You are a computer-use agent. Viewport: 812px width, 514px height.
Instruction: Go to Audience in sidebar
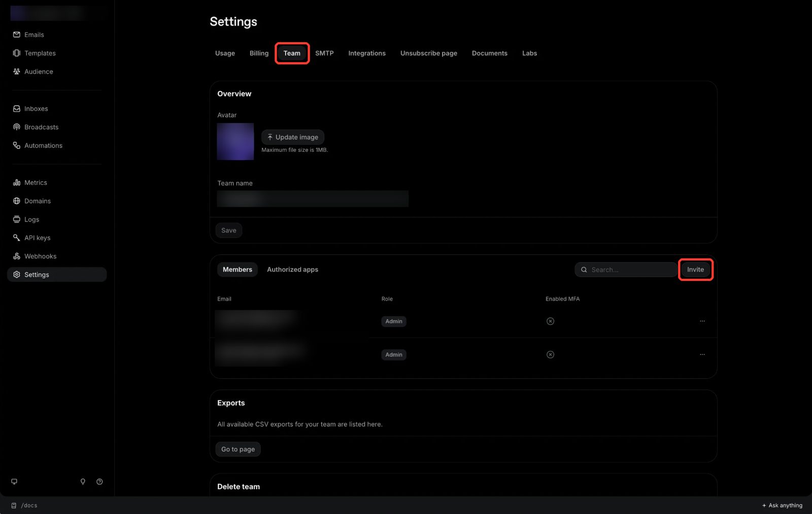pyautogui.click(x=33, y=72)
